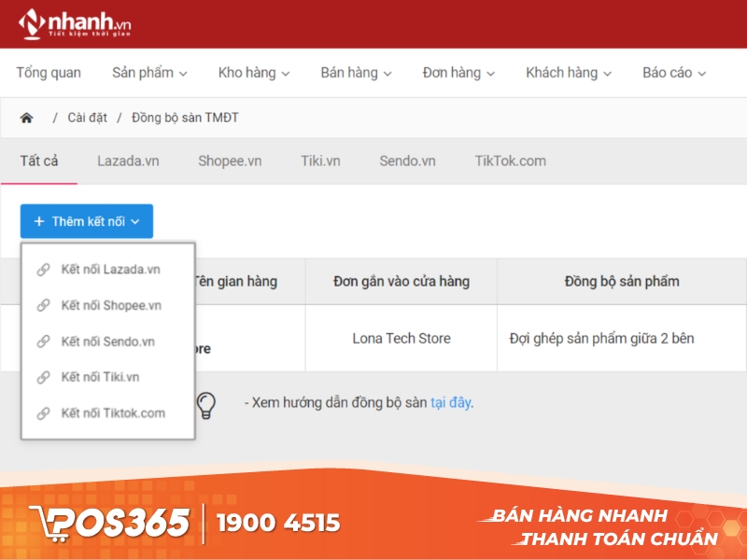Viewport: 747px width, 560px height.
Task: Click link icon beside Kết nối Shopee.vn
Action: click(x=43, y=305)
